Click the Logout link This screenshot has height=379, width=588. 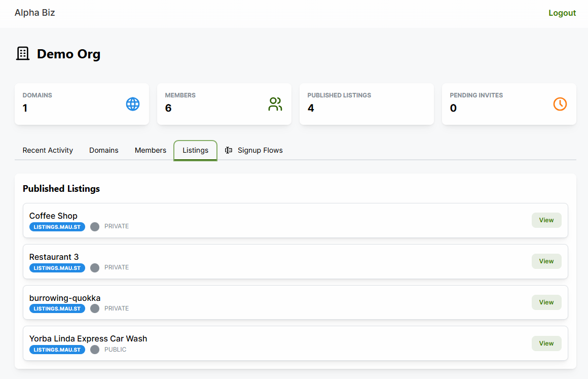coord(562,13)
